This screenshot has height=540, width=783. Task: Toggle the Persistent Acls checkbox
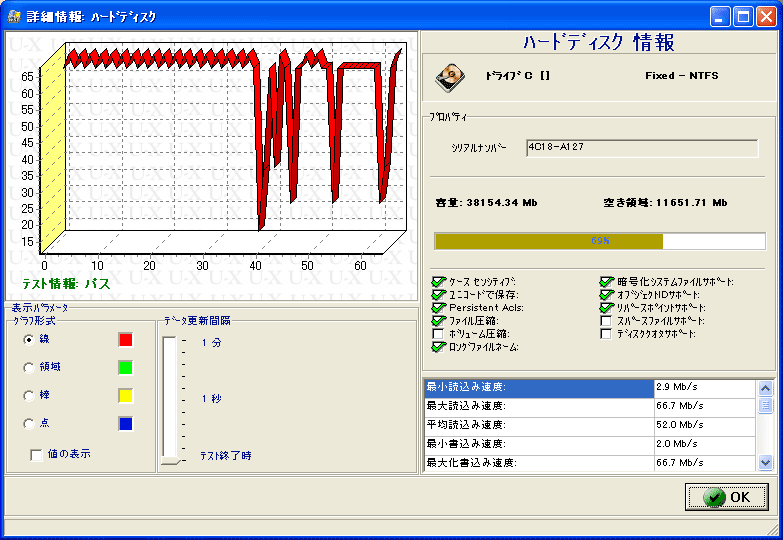[x=438, y=308]
